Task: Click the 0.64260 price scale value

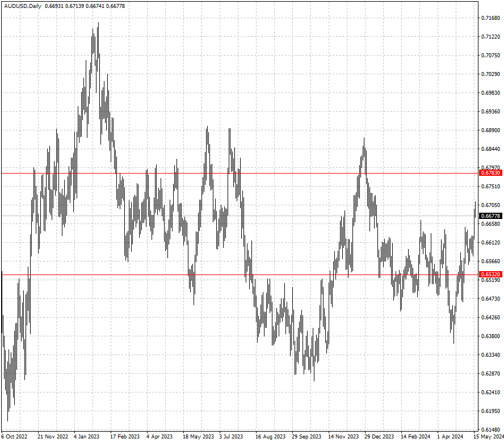Action: tap(490, 318)
